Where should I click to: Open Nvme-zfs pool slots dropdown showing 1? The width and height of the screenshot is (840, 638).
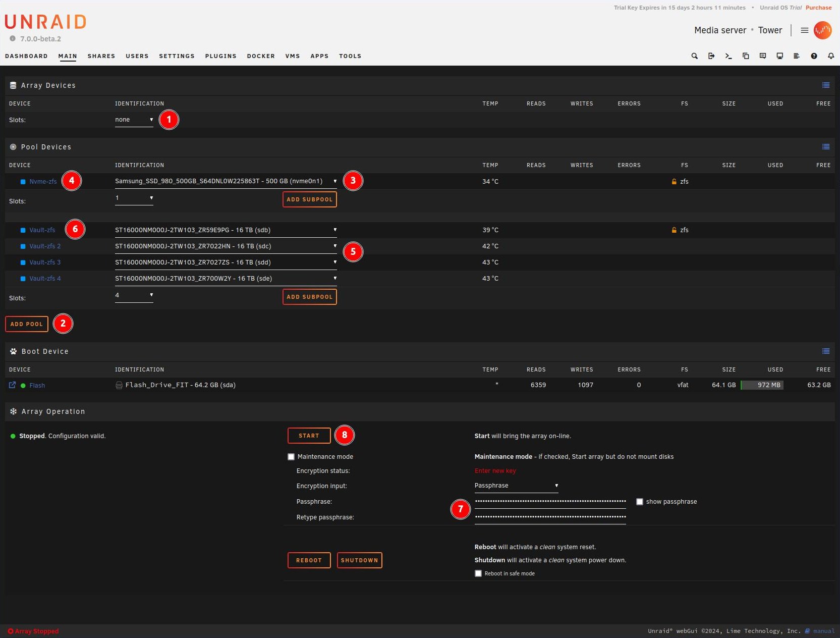(x=134, y=198)
